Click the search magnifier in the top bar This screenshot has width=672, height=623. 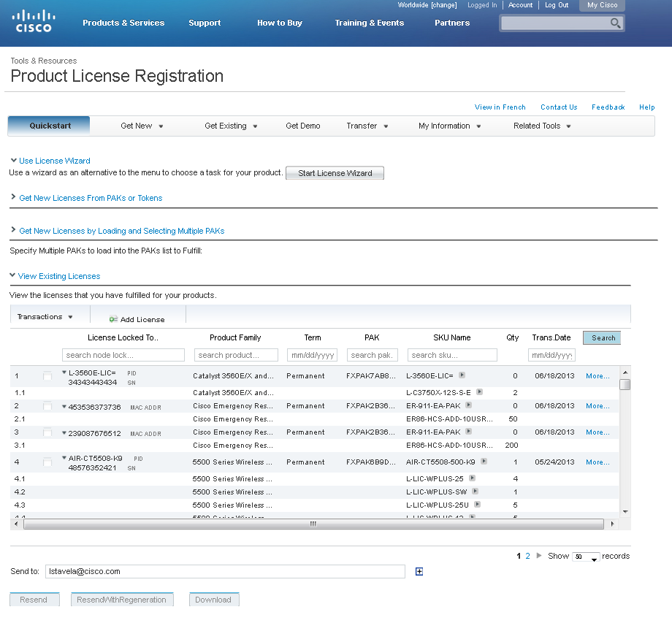[616, 23]
